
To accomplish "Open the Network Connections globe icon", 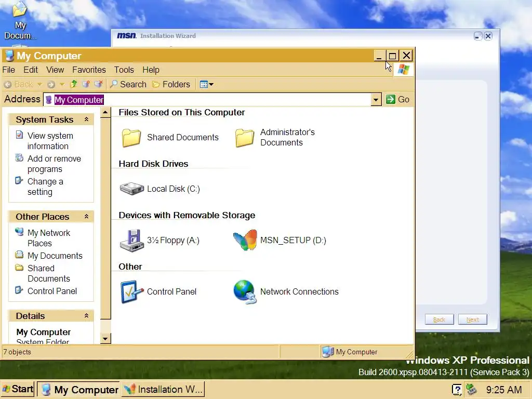I will (245, 292).
